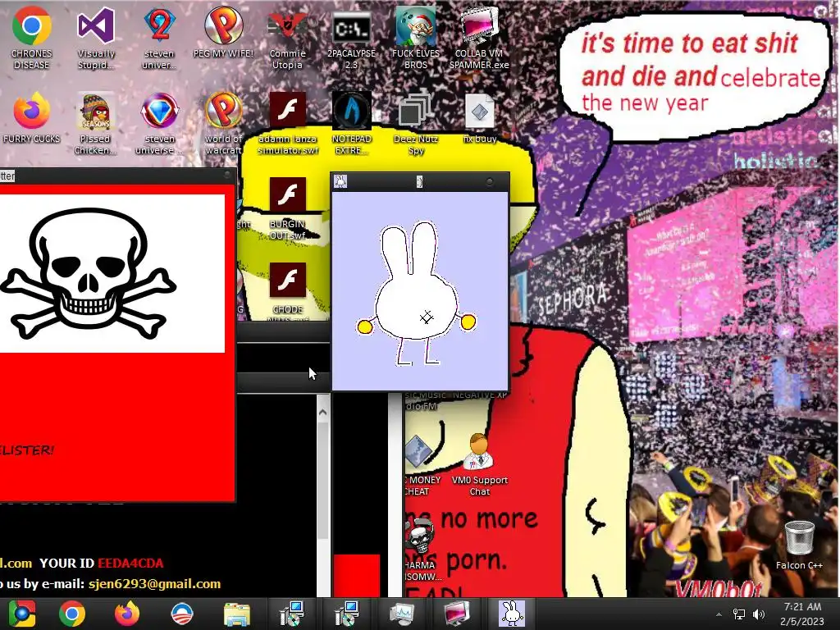Open the world of warcraft Peggle icon
Screen dimensions: 840x630
(x=223, y=123)
